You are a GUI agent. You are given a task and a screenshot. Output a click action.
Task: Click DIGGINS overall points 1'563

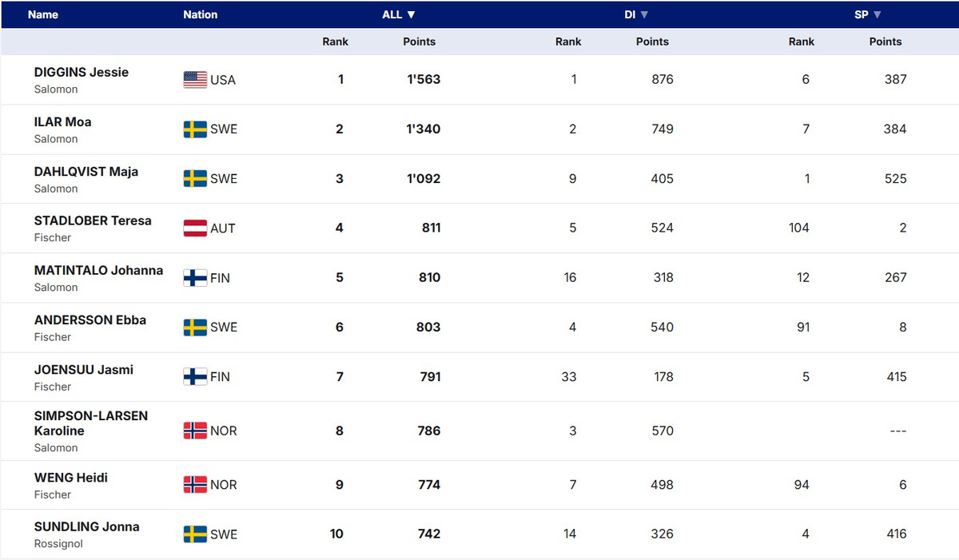tap(424, 80)
